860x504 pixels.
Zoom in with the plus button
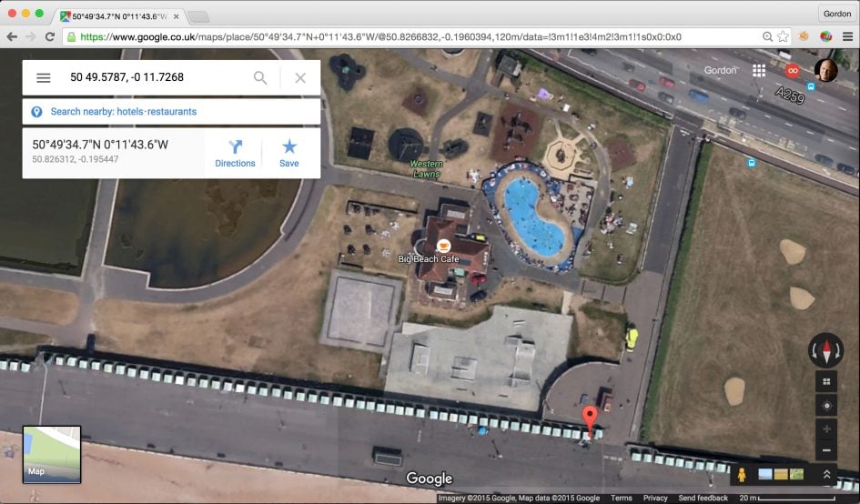click(x=826, y=428)
